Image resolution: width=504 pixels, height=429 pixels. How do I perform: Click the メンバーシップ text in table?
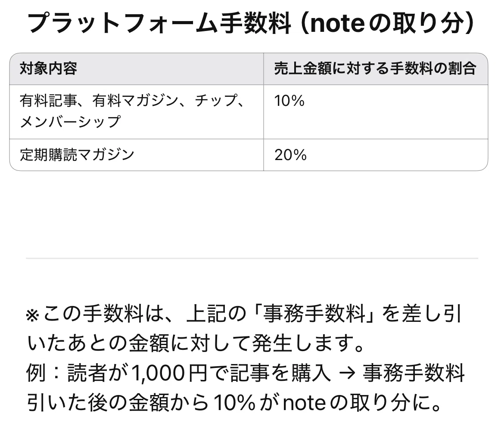(x=70, y=122)
